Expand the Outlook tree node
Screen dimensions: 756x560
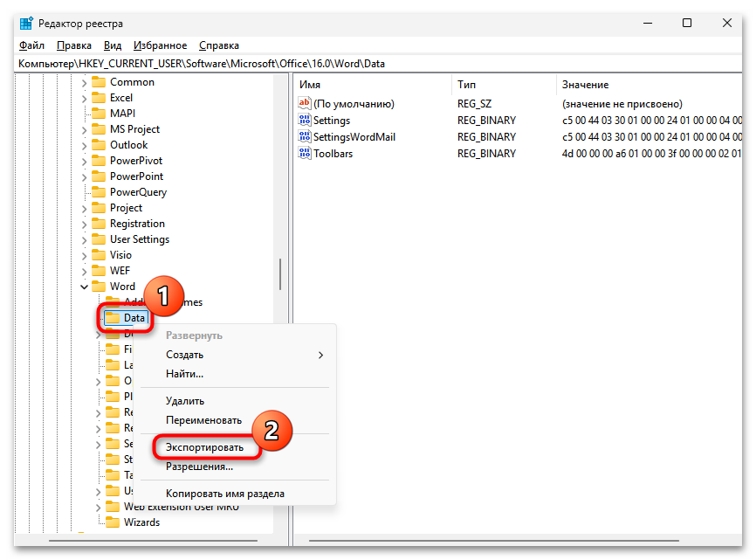(84, 144)
